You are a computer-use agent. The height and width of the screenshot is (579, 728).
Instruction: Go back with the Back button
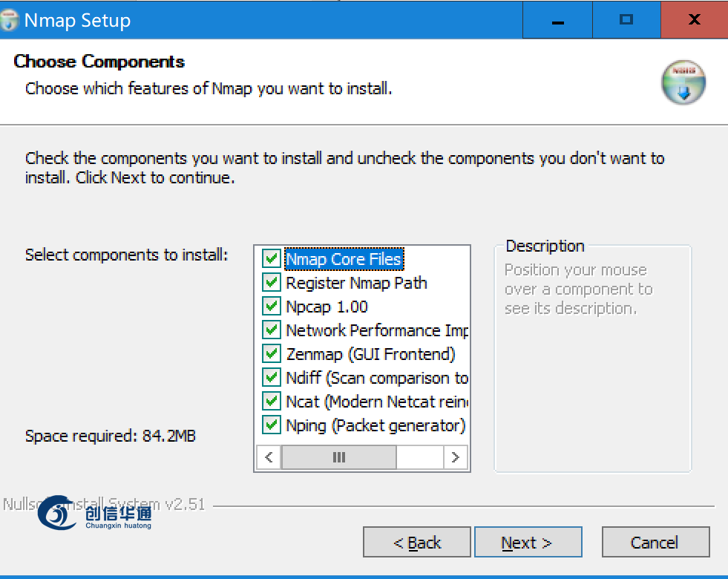[x=417, y=542]
